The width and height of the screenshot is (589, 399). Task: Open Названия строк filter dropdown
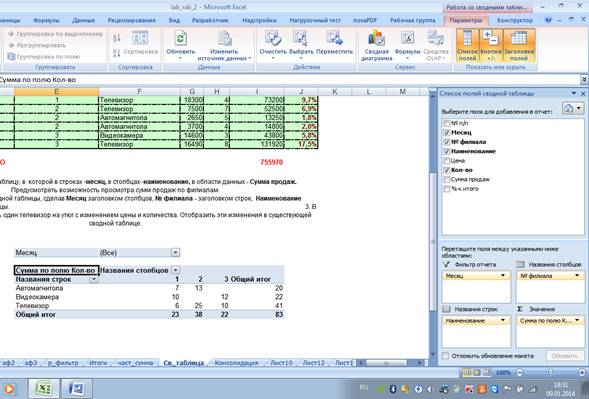point(94,279)
